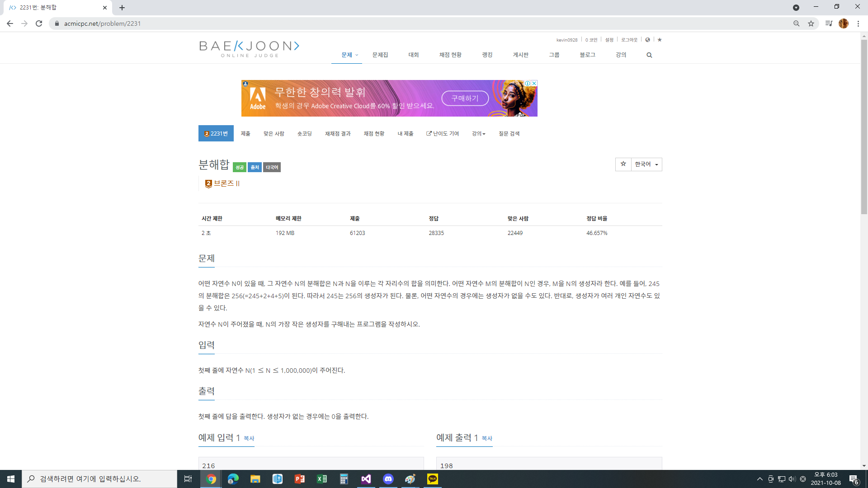Click the page vertical scrollbar thumb

(864, 127)
